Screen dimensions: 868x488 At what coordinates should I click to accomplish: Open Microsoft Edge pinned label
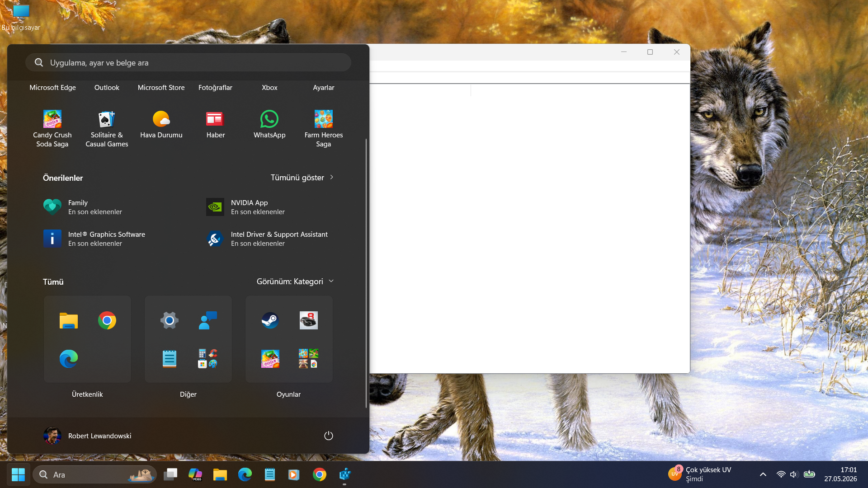(x=52, y=87)
